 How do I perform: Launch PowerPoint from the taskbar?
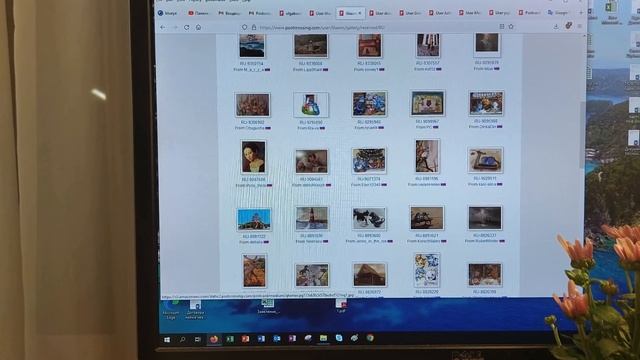point(245,339)
